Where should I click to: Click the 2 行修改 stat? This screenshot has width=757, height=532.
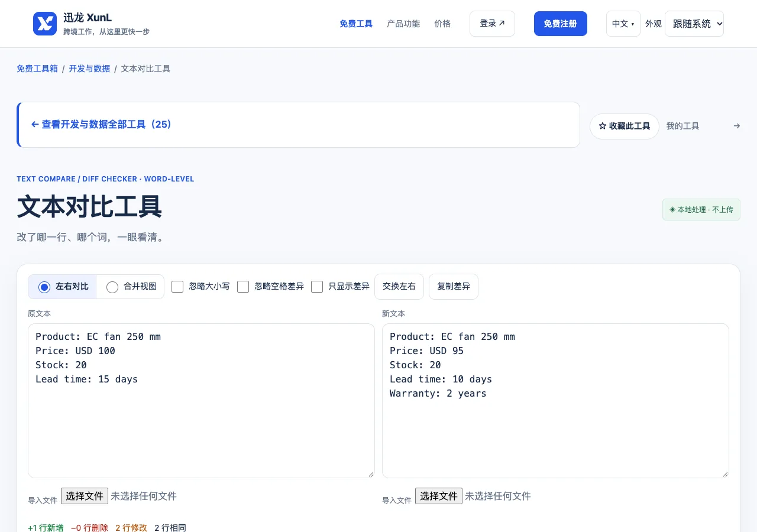[x=131, y=528]
